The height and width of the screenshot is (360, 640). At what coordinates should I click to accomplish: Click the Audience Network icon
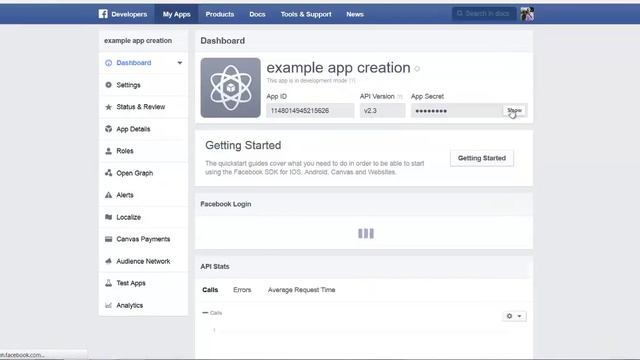click(108, 261)
